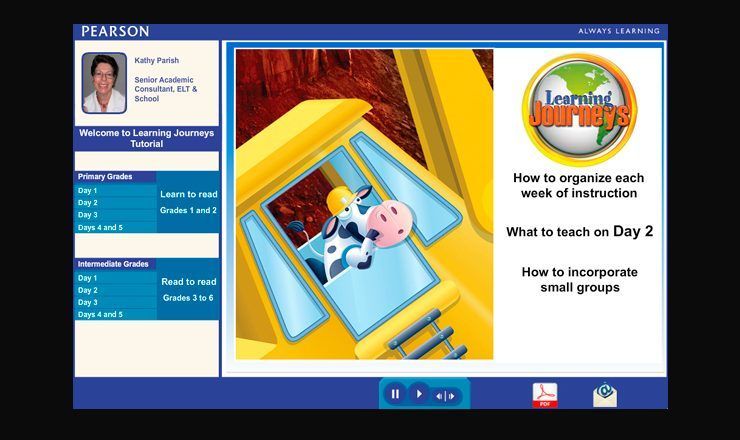This screenshot has height=440, width=740.
Task: Click 'How to organize each week of instruction'
Action: point(579,186)
